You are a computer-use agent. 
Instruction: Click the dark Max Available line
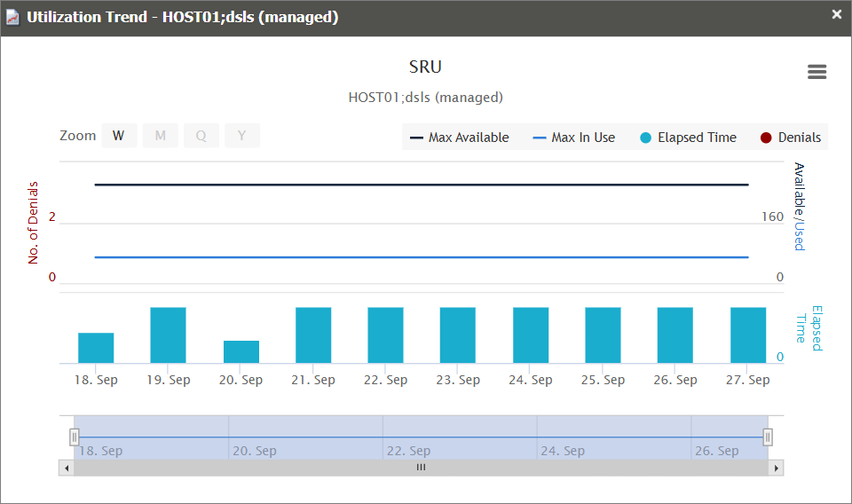(422, 185)
